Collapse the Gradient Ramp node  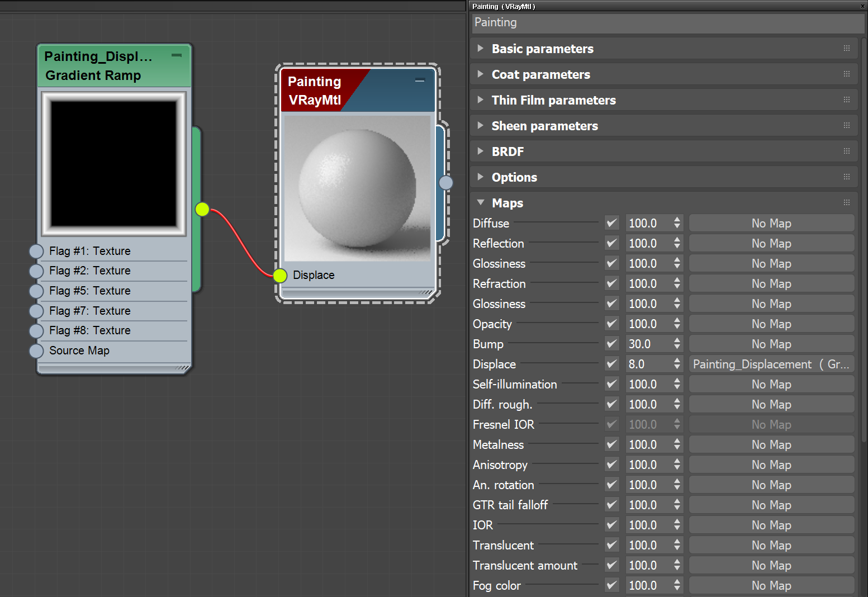pyautogui.click(x=177, y=55)
